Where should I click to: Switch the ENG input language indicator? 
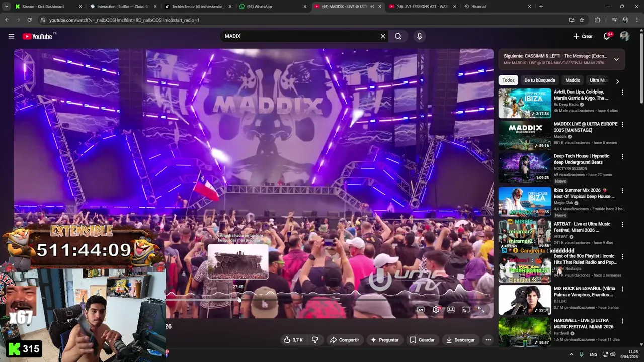(x=593, y=354)
